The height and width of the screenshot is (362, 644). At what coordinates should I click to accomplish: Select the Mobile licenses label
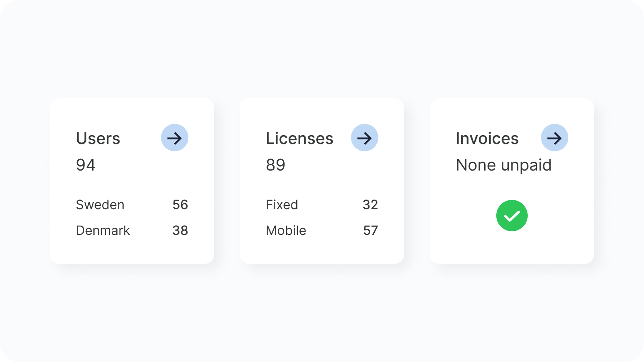tap(286, 230)
